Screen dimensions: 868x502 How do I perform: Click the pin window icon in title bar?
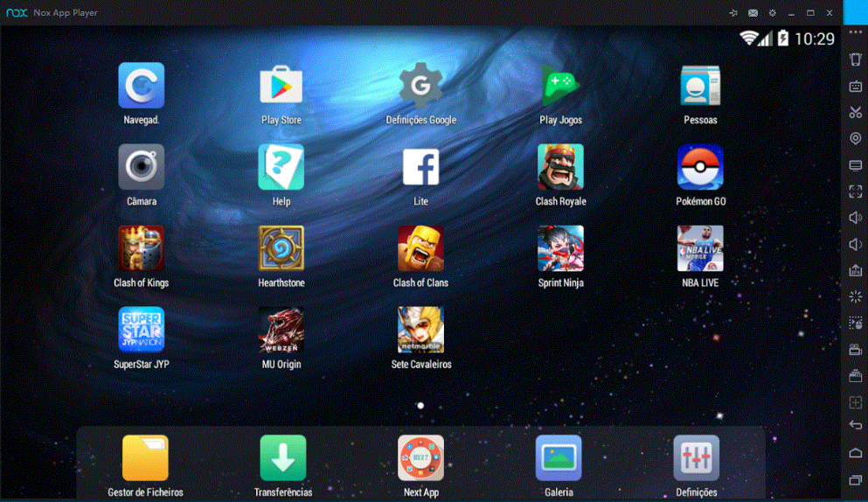(x=733, y=13)
